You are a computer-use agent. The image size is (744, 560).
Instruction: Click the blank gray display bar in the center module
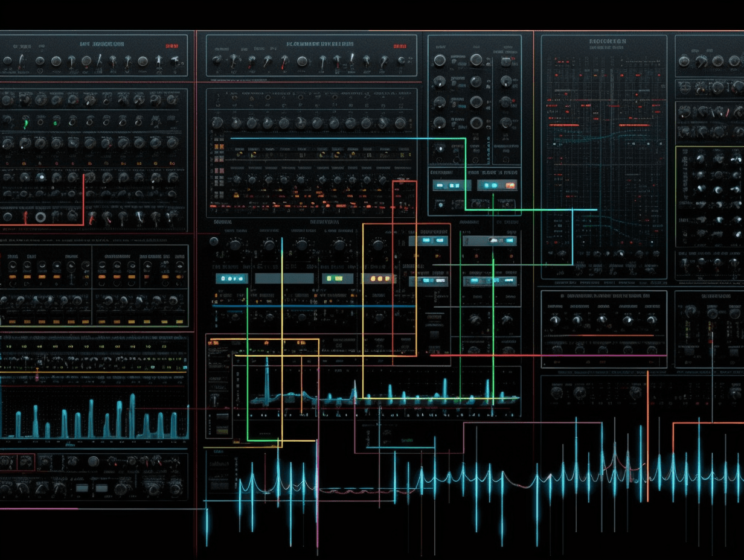point(284,279)
